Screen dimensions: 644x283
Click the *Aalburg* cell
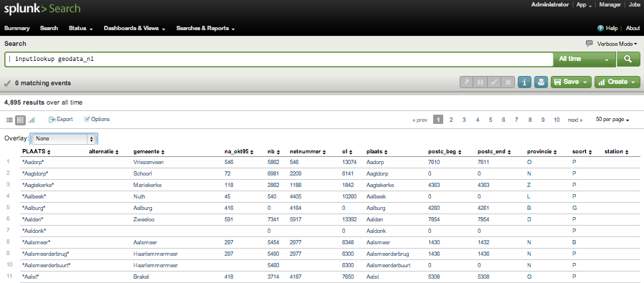point(34,208)
